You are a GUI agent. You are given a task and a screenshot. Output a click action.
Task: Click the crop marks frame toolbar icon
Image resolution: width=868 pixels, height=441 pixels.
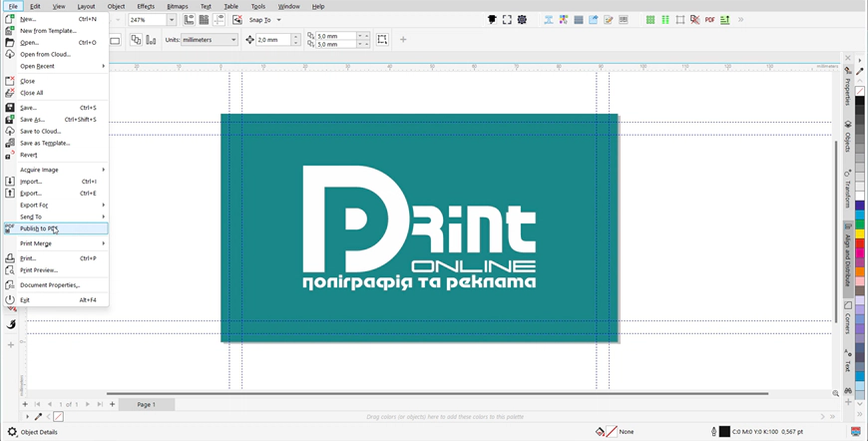(680, 20)
